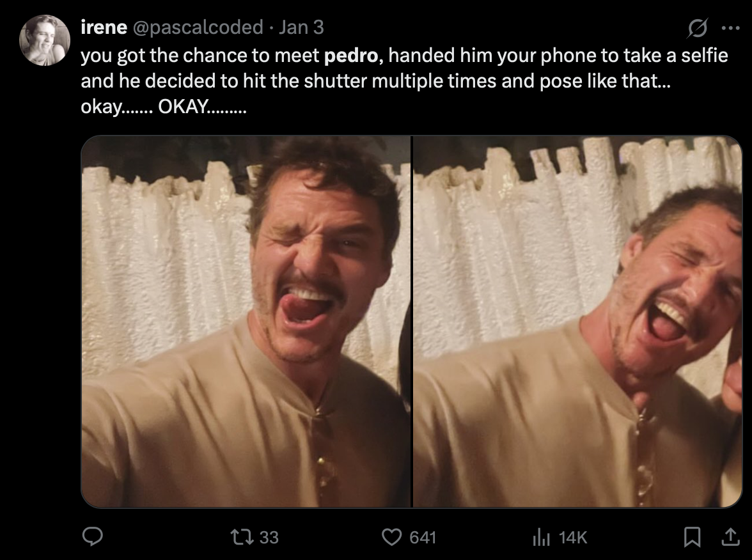This screenshot has width=752, height=560.
Task: Open the share arrow menu
Action: pos(727,538)
